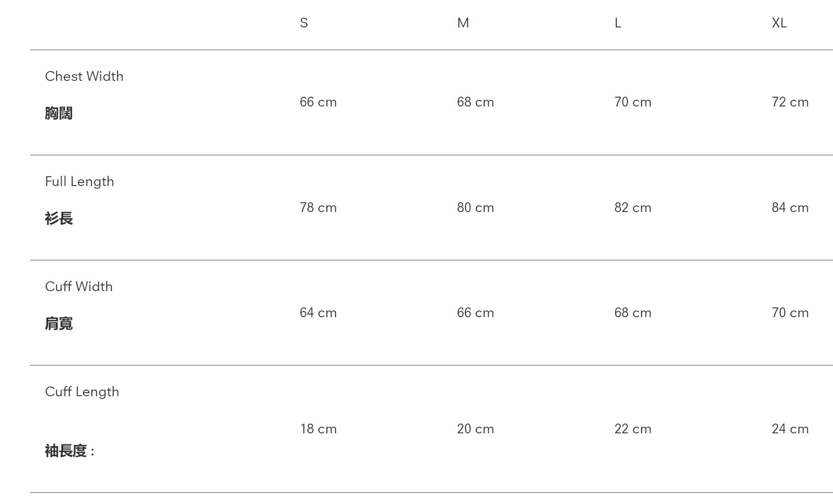The image size is (833, 504).
Task: Click the Chinese label 衫長
Action: pyautogui.click(x=59, y=218)
